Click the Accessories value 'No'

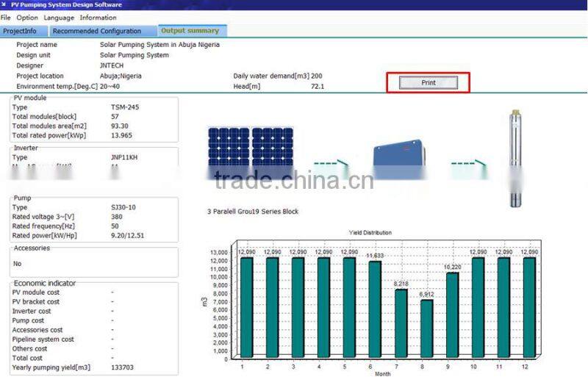pos(17,264)
